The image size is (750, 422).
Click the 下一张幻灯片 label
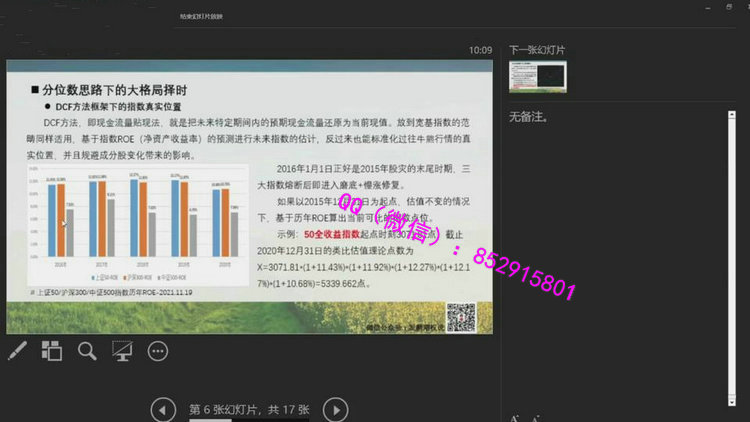(537, 49)
